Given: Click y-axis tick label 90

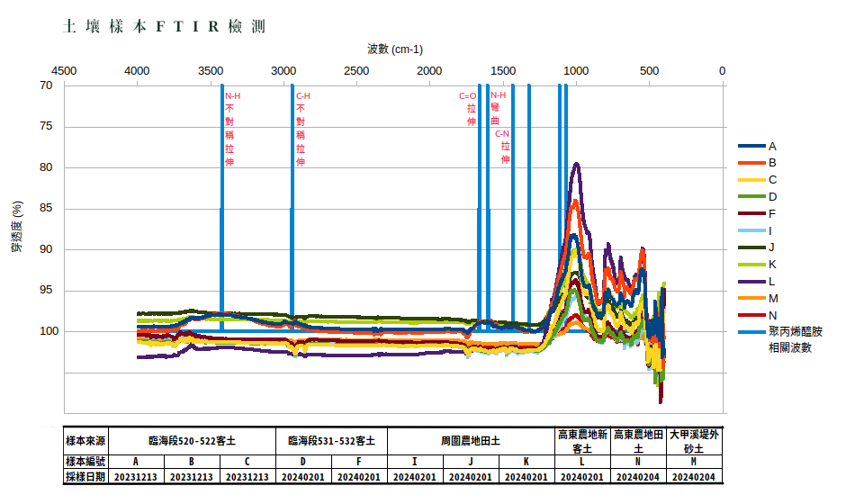Looking at the screenshot, I should [46, 249].
